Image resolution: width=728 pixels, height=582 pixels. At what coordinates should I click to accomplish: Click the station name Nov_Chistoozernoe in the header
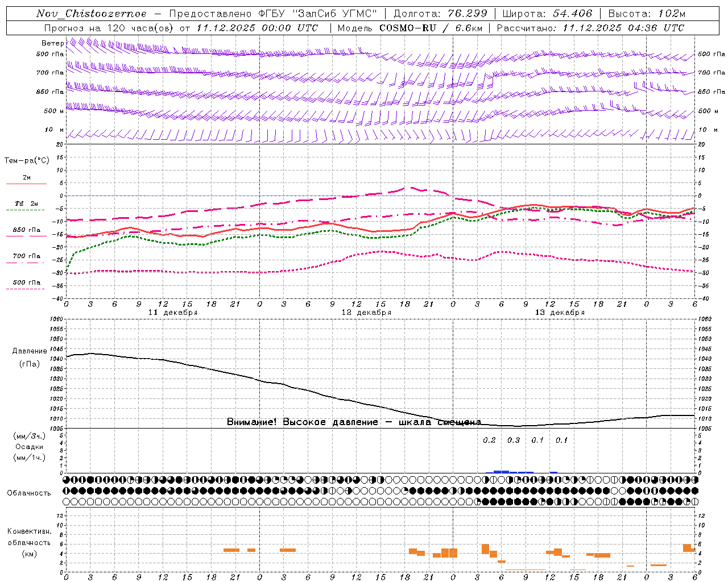coord(91,14)
